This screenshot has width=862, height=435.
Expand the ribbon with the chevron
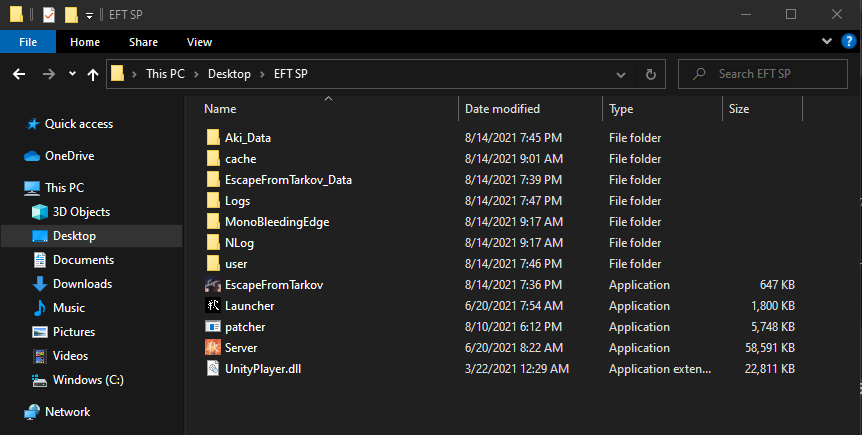826,41
